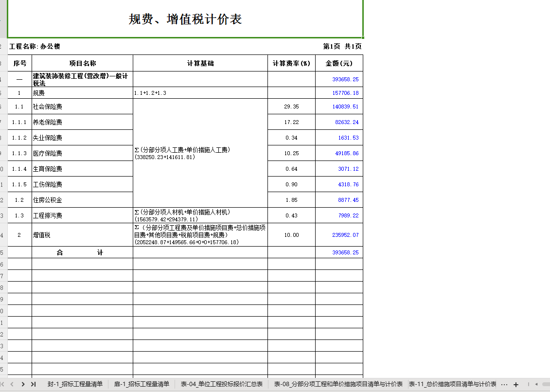Select the 工程排污费 cell
The image size is (550, 392).
pos(83,215)
